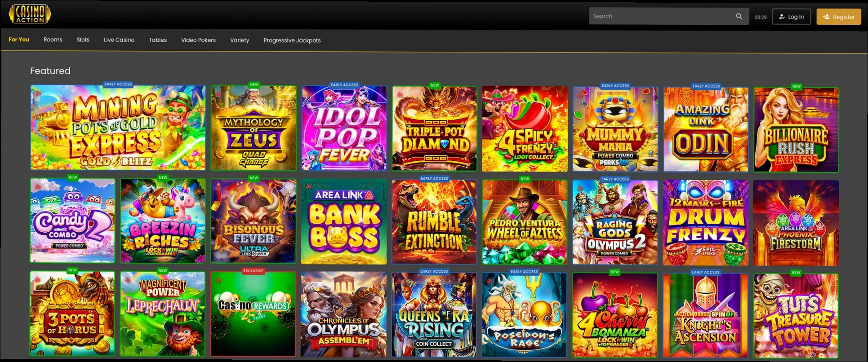The height and width of the screenshot is (362, 868).
Task: Open Mummy Mania Power Combo tile
Action: [x=615, y=129]
